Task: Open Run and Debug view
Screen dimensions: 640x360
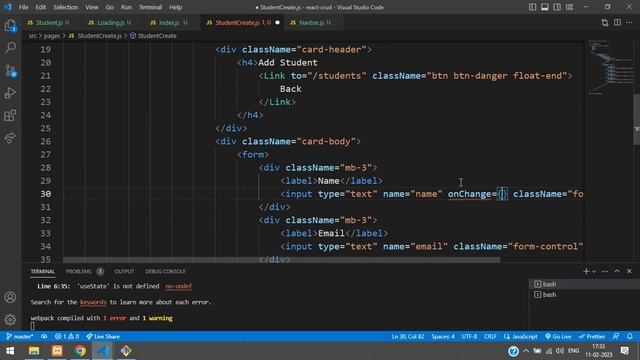Action: pos(10,93)
